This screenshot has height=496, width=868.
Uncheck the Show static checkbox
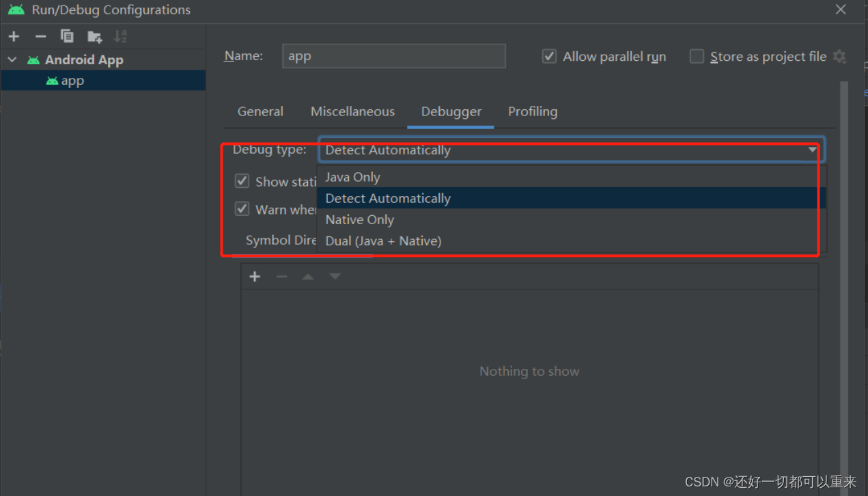point(242,180)
